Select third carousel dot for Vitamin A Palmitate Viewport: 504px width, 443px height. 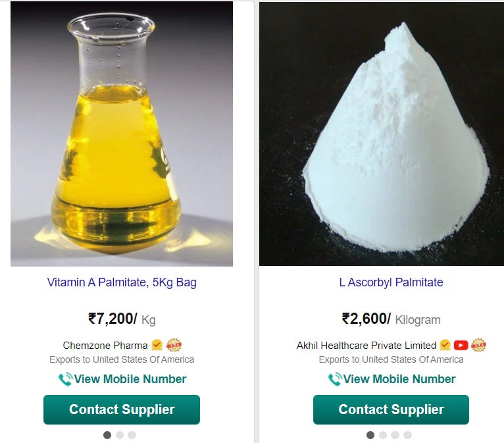[132, 435]
